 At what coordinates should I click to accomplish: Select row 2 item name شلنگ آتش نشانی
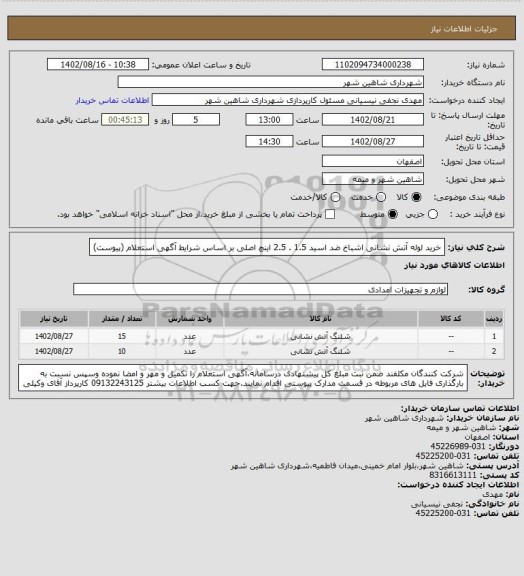320,351
